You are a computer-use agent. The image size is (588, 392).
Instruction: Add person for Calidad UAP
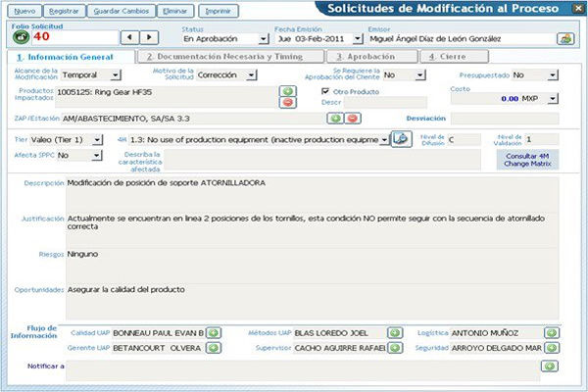click(214, 333)
